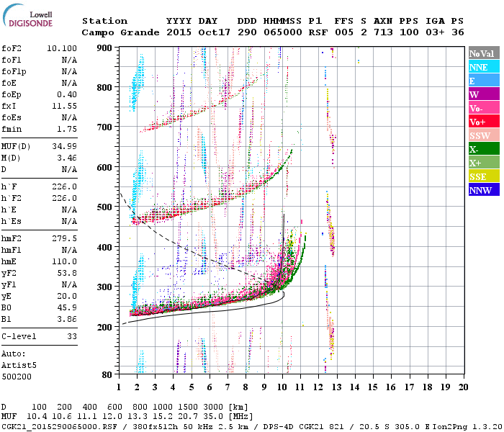Click the day-of-year 290 value
This screenshot has height=432, width=504.
pyautogui.click(x=247, y=32)
